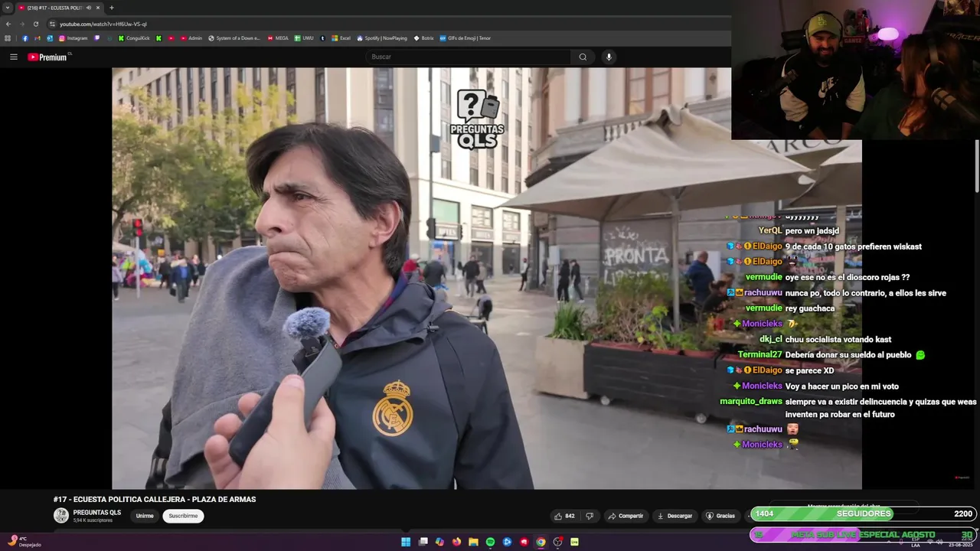Open the GIFs de Emoji Tenor bookmark
Viewport: 980px width, 551px height.
pyautogui.click(x=465, y=38)
